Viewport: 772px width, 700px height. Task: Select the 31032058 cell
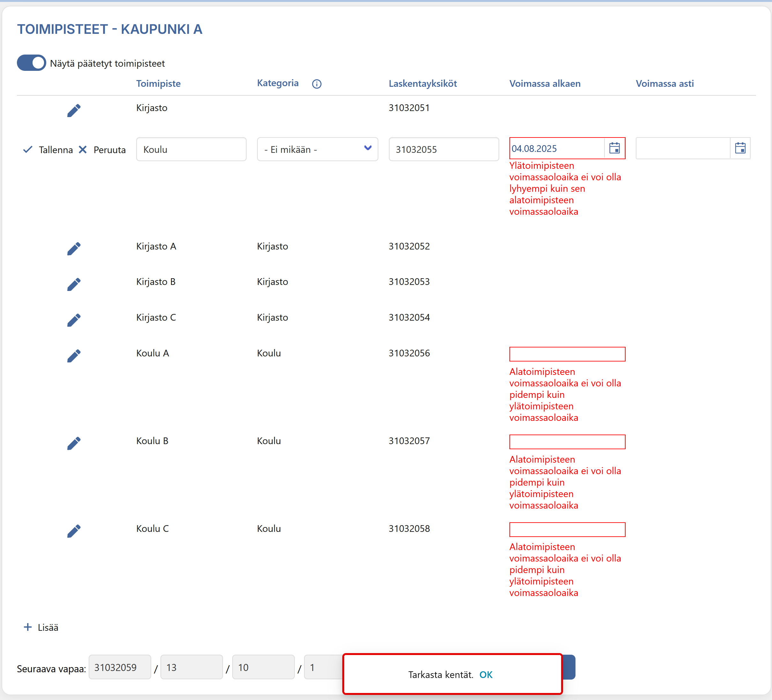pos(409,528)
